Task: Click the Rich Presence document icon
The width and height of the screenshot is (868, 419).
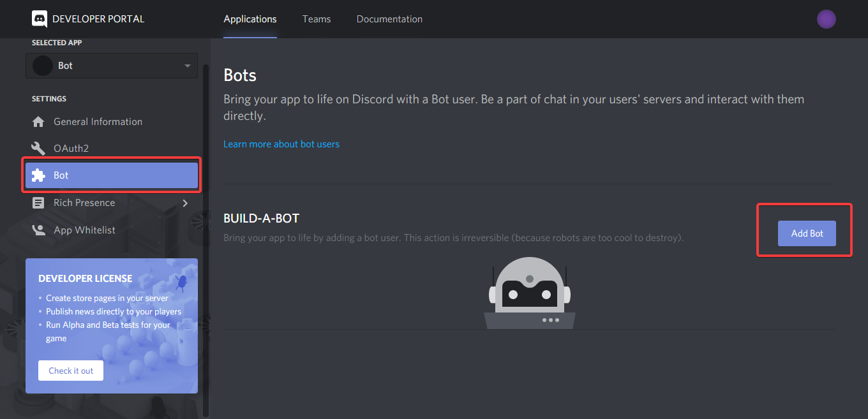Action: pos(38,203)
